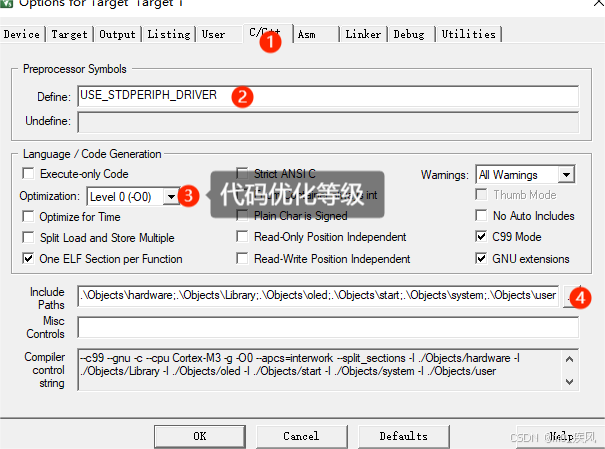Select the Output tab
Viewport: 605px width, 449px height.
tap(117, 34)
